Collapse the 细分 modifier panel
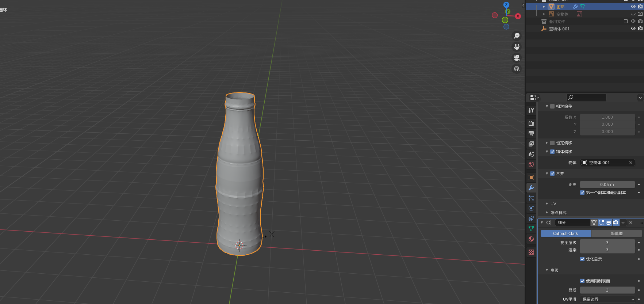Image resolution: width=644 pixels, height=304 pixels. [x=542, y=223]
